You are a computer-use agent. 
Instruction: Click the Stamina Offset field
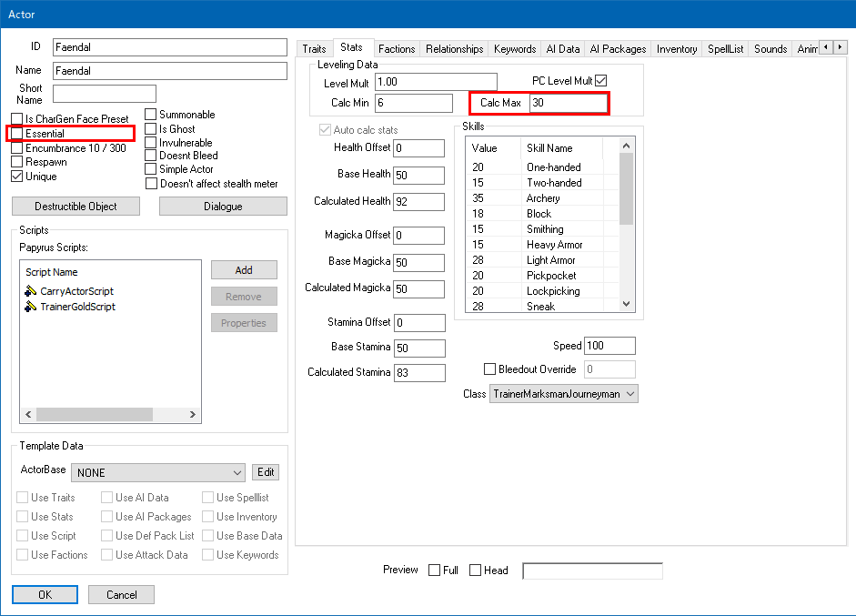(419, 323)
